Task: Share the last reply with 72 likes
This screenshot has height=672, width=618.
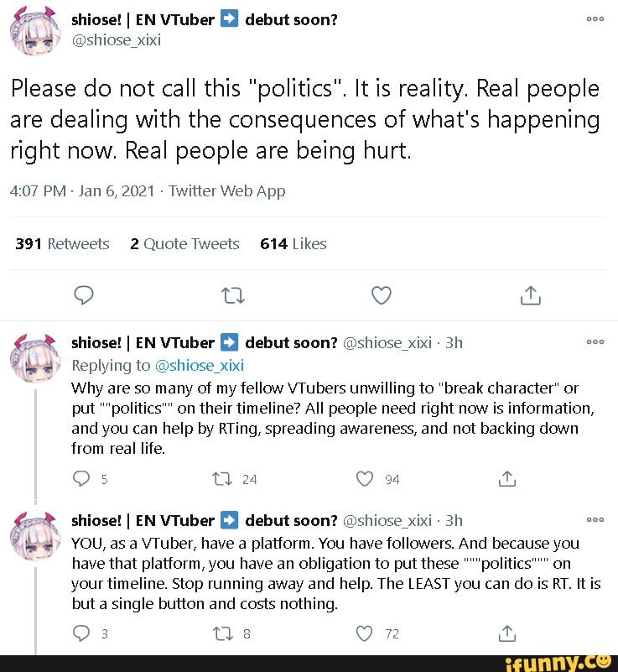Action: pyautogui.click(x=505, y=634)
